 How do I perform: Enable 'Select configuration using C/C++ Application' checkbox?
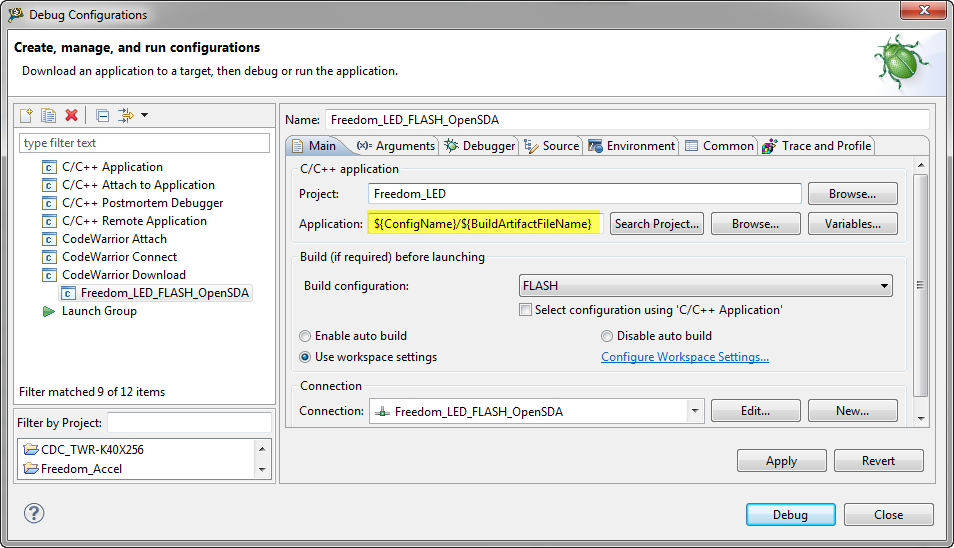pyautogui.click(x=525, y=310)
